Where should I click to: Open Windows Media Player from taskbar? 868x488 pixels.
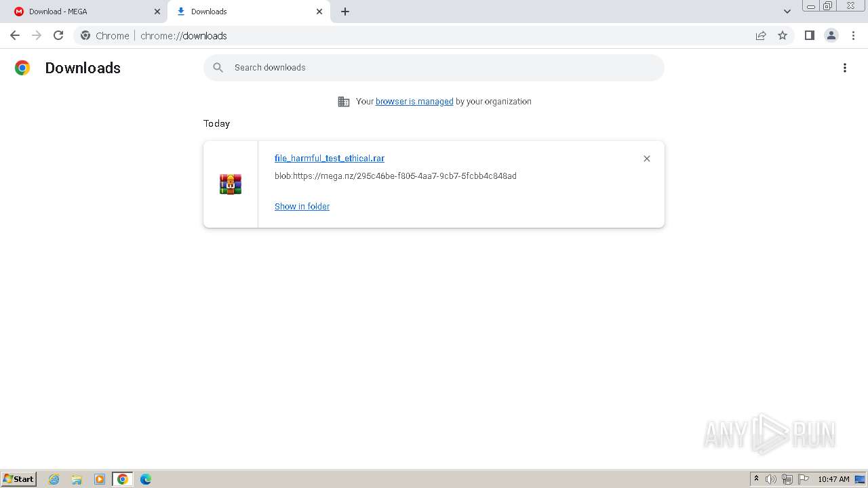pos(100,479)
